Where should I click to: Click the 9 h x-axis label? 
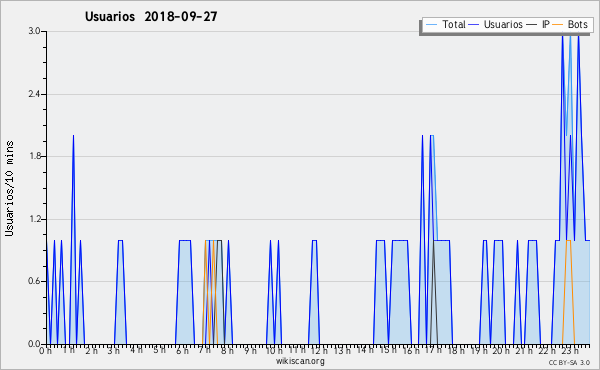click(x=251, y=351)
